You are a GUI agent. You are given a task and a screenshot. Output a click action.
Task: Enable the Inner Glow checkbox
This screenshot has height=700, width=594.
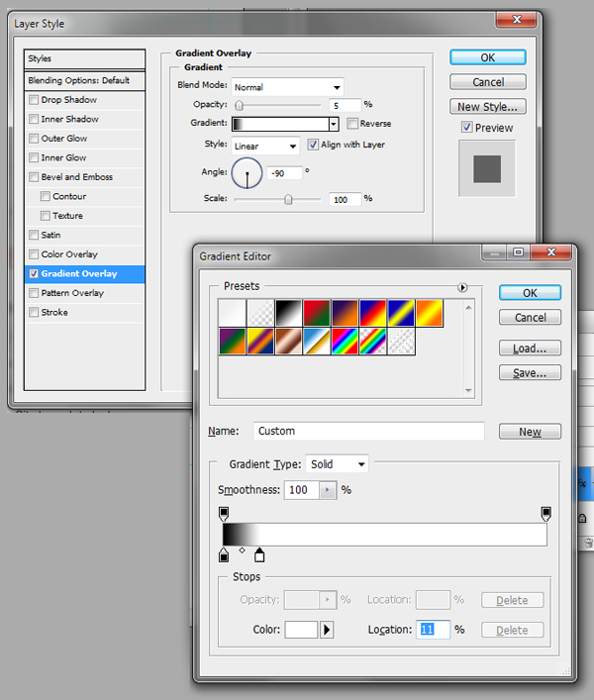[x=34, y=157]
